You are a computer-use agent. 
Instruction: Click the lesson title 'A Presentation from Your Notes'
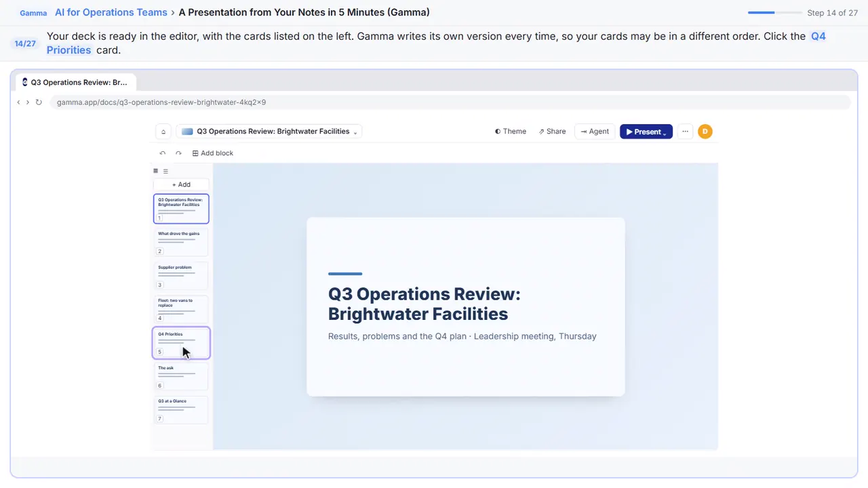(x=304, y=12)
